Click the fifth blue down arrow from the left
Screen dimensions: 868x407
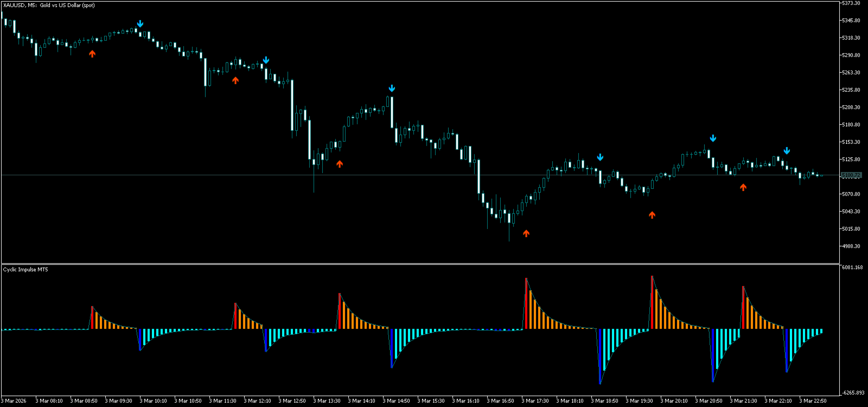click(x=713, y=138)
